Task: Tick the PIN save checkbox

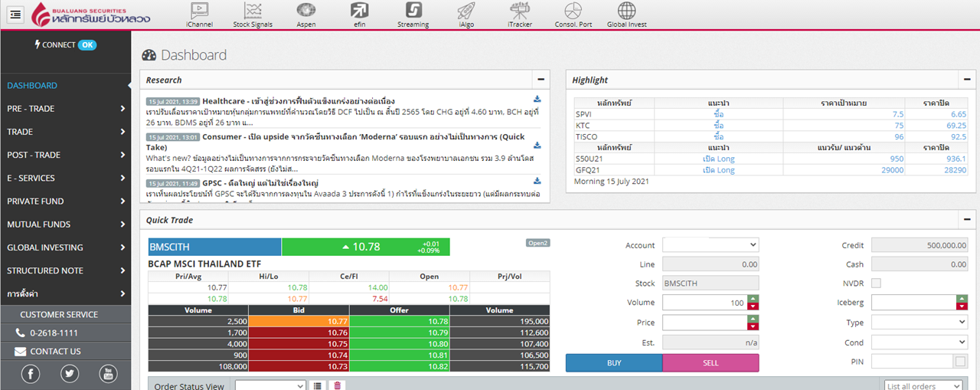Action: [960, 362]
